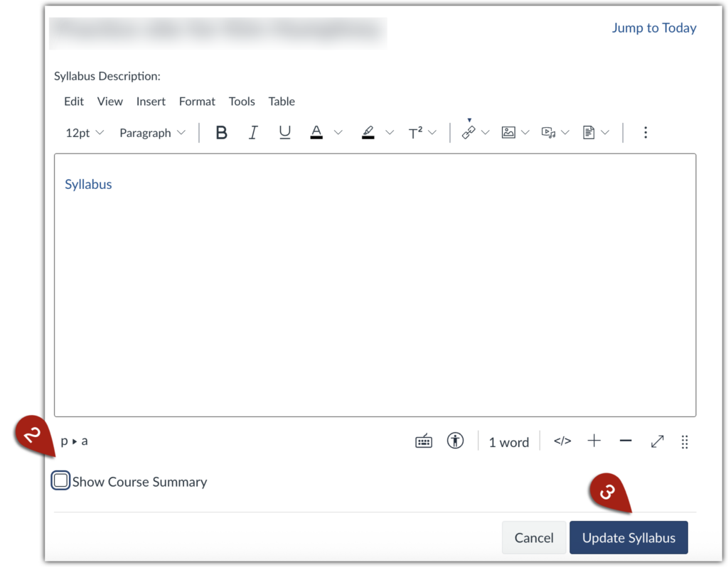Expand the link options arrow
The image size is (728, 567).
[486, 133]
